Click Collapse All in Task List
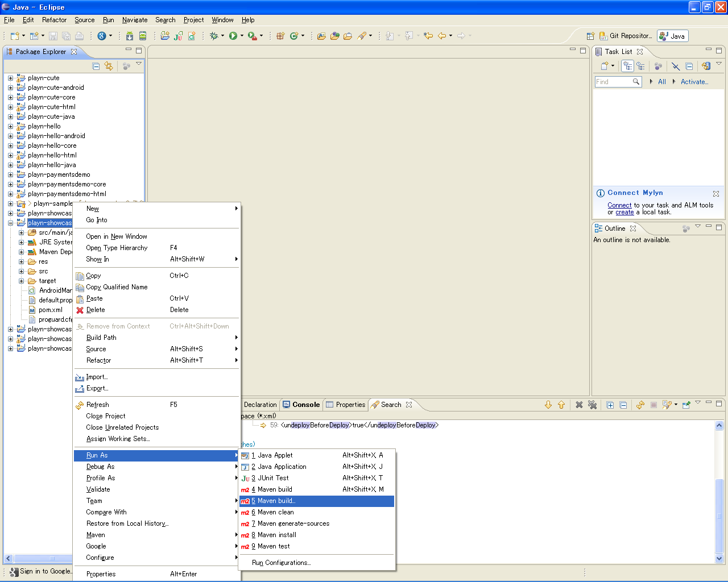Image resolution: width=728 pixels, height=582 pixels. coord(689,66)
